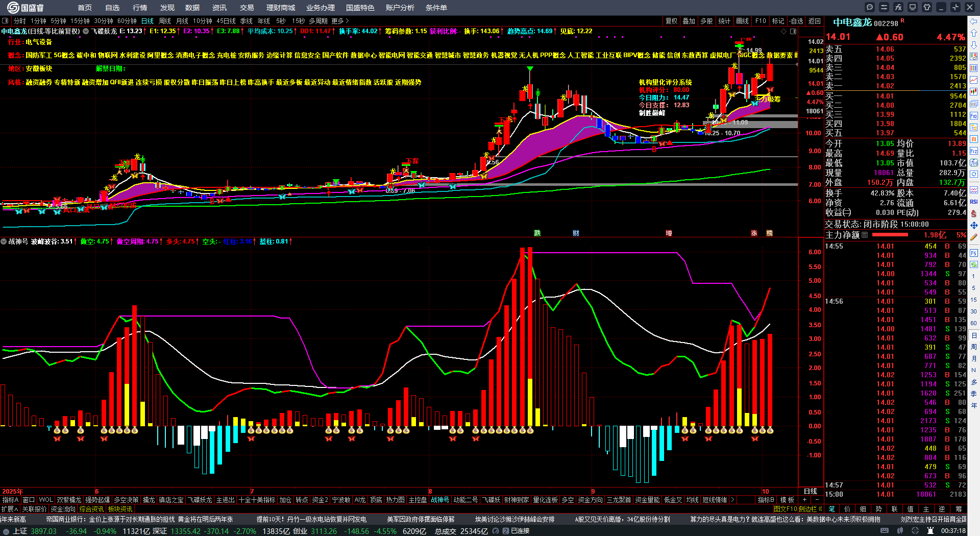The image size is (980, 536).
Task: Open the message chat bubble icon
Action: coord(870,7)
